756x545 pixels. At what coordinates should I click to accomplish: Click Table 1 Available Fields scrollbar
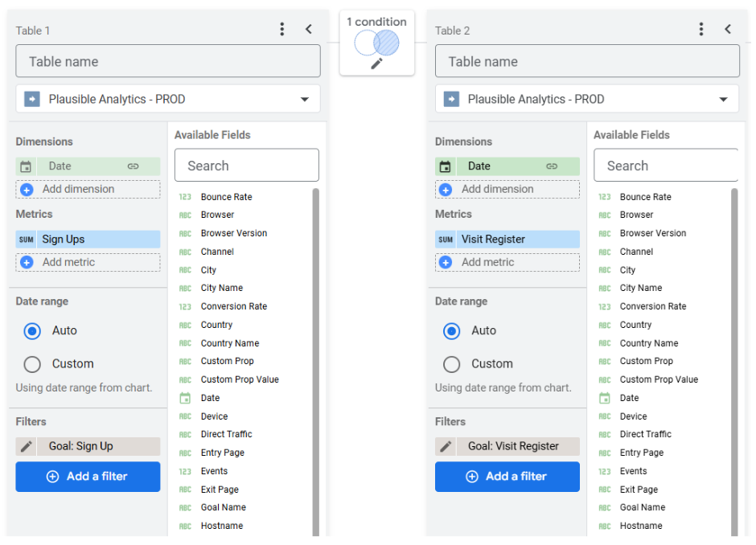click(x=315, y=362)
